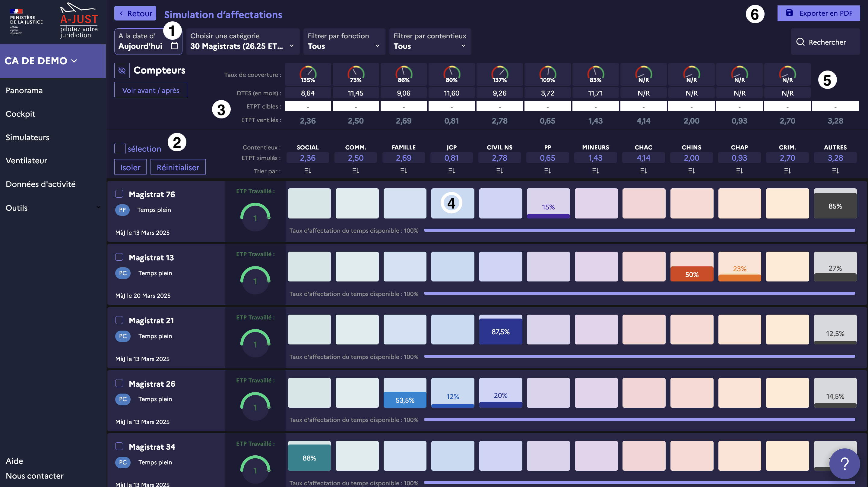Sort by the CIVIL NS column
This screenshot has height=487, width=868.
(x=499, y=171)
